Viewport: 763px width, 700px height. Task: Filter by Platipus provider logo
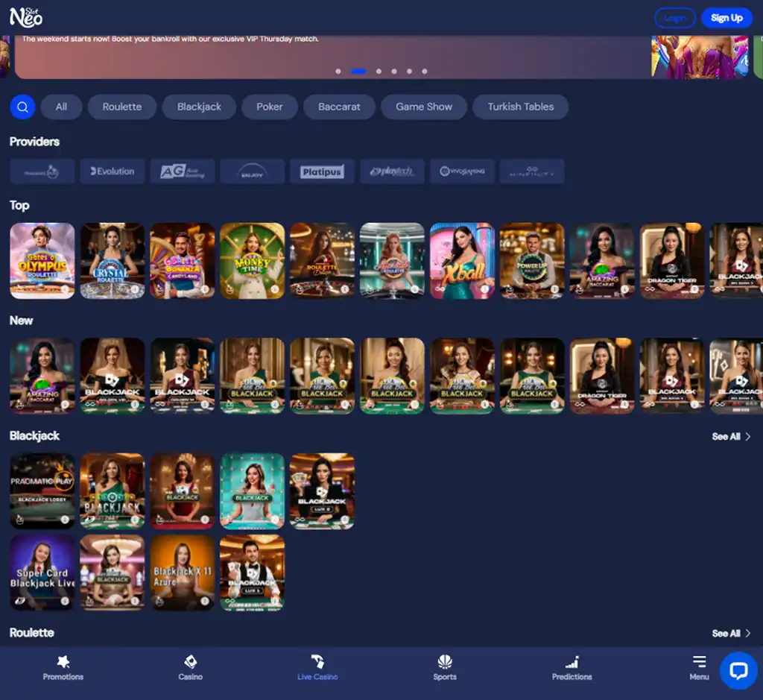pyautogui.click(x=322, y=171)
